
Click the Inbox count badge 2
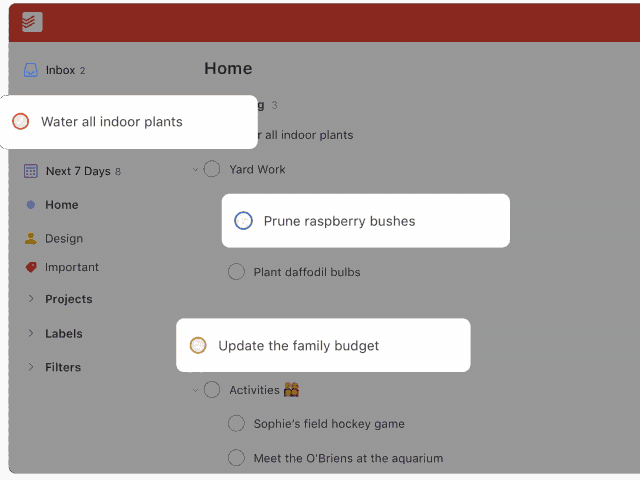pyautogui.click(x=82, y=71)
